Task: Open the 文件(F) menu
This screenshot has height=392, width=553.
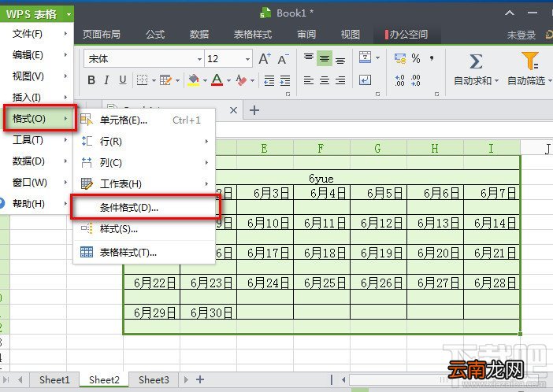Action: pos(37,34)
